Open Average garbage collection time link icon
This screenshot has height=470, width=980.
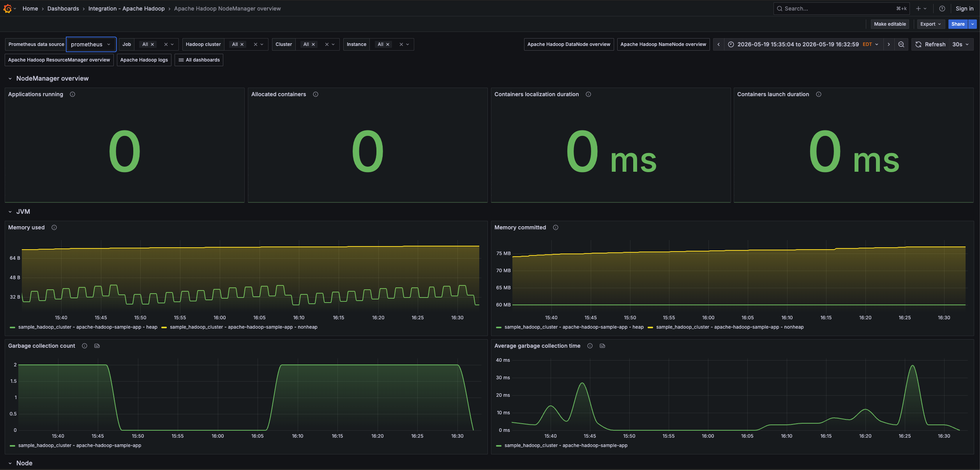click(x=602, y=346)
